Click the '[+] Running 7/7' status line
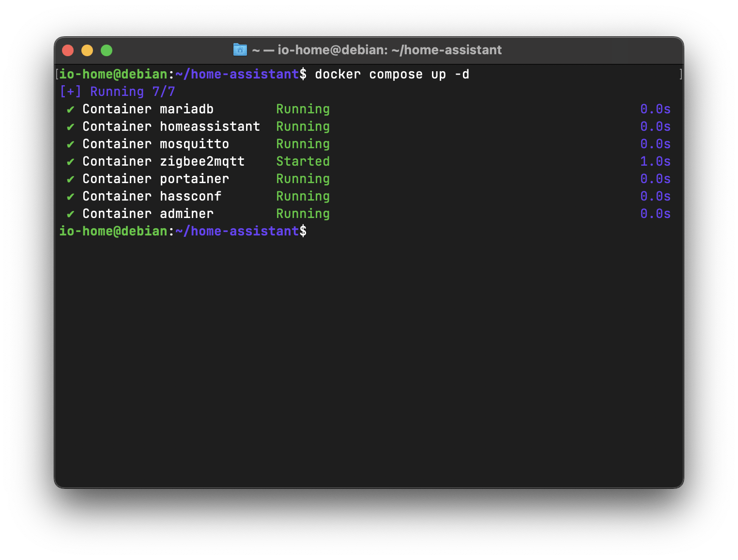The width and height of the screenshot is (738, 560). [x=117, y=92]
